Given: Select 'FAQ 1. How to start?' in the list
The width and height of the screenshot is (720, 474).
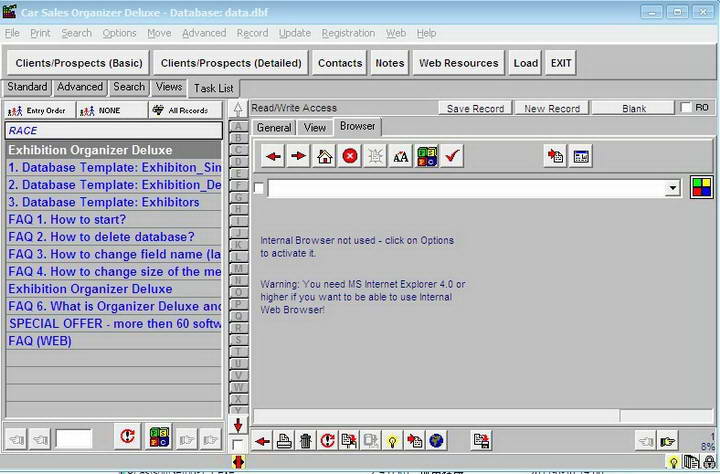Looking at the screenshot, I should [x=113, y=220].
